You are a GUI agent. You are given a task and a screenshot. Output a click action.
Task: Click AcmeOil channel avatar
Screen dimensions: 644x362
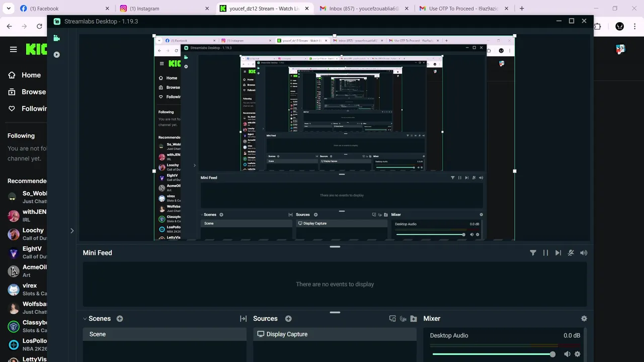coord(14,271)
